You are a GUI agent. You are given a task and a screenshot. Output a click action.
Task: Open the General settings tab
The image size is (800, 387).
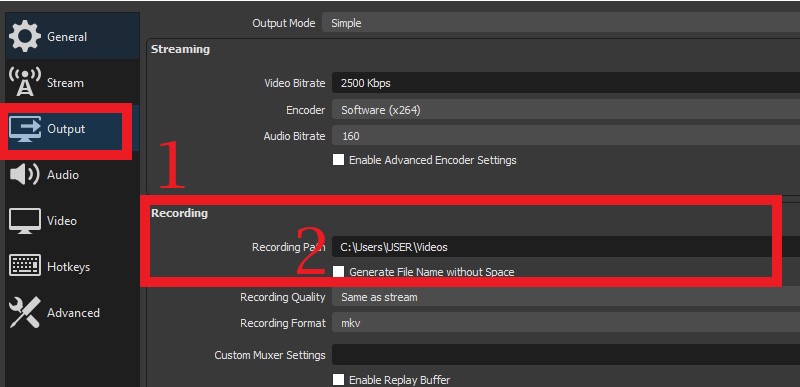point(72,37)
